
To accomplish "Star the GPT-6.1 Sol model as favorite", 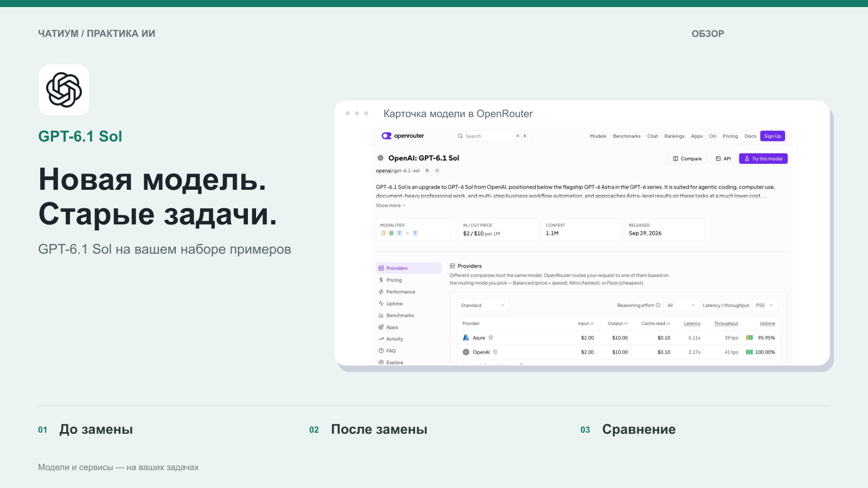I will (x=437, y=170).
